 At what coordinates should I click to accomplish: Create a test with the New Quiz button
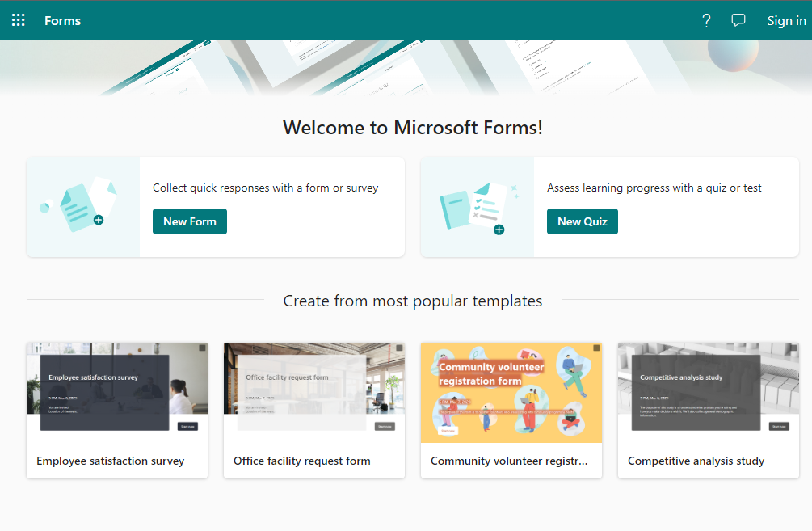click(x=582, y=221)
